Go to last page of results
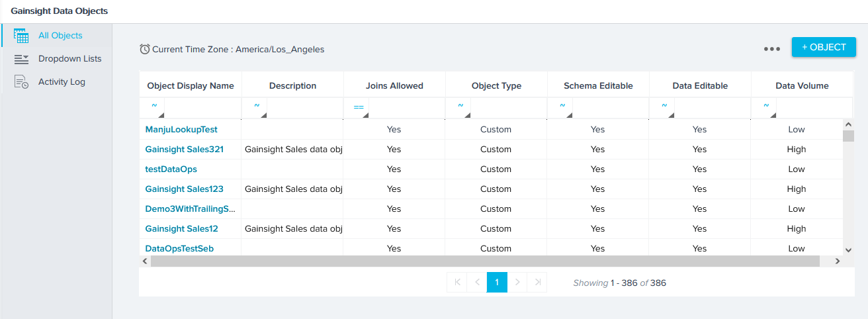Screen dimensions: 868x319 pos(537,282)
